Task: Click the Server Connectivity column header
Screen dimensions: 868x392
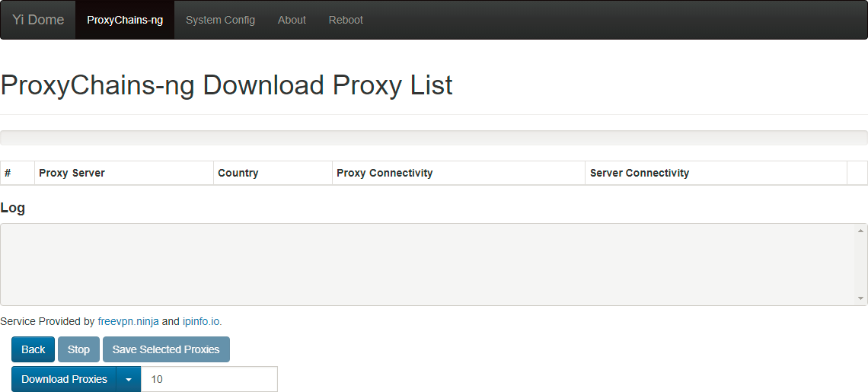Action: click(x=716, y=173)
